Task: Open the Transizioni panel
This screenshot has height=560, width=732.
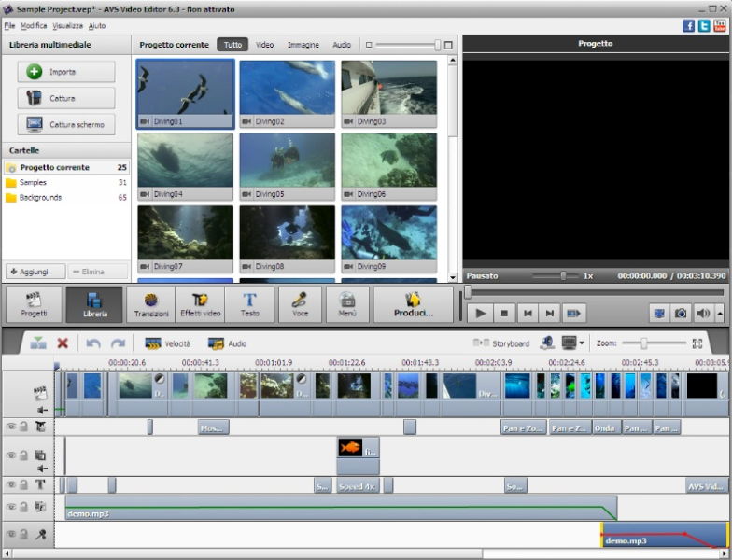Action: [x=151, y=304]
